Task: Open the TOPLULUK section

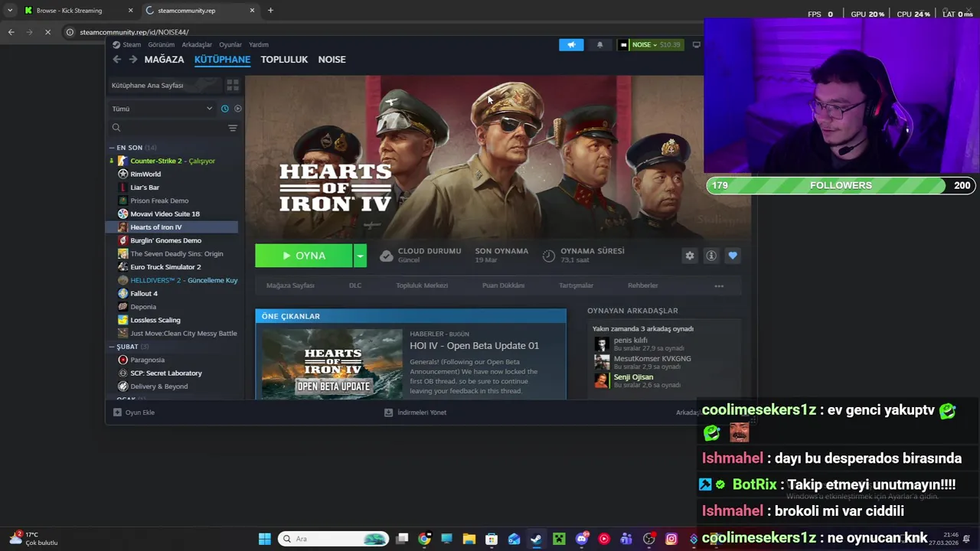Action: point(284,60)
